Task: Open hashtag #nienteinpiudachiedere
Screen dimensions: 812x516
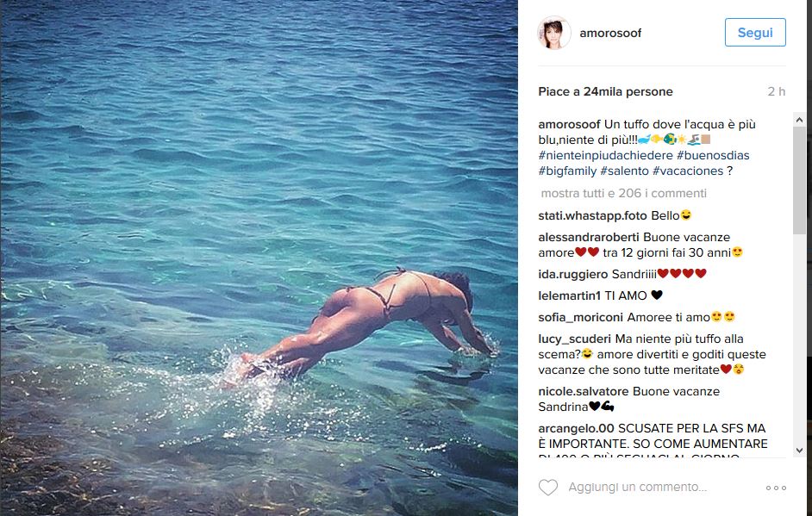Action: 605,155
